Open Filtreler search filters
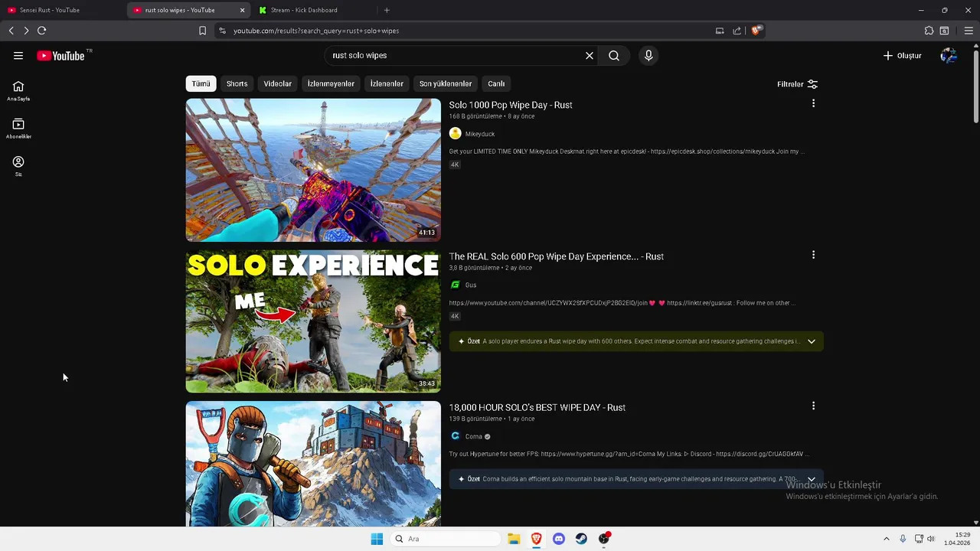The image size is (980, 551). [797, 84]
